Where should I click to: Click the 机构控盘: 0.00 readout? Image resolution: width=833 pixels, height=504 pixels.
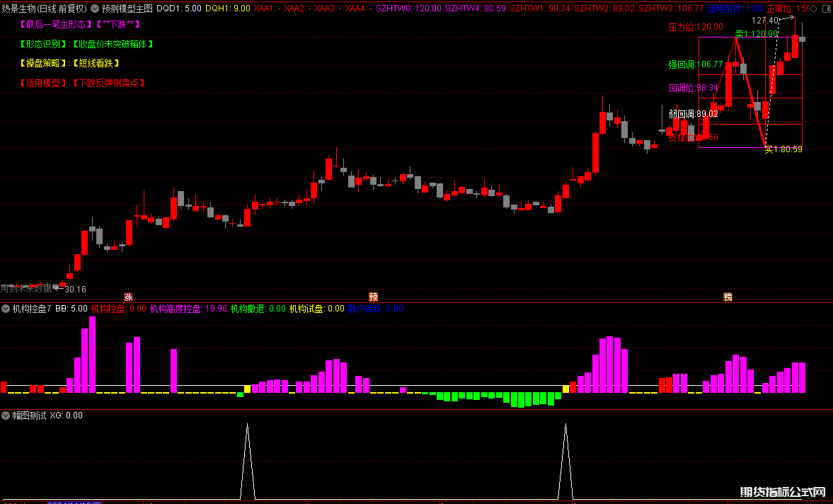click(x=118, y=309)
